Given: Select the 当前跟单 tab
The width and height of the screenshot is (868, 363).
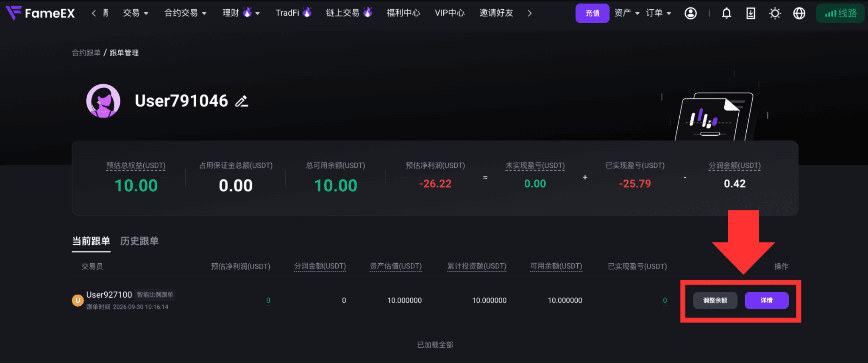Looking at the screenshot, I should click(x=91, y=241).
